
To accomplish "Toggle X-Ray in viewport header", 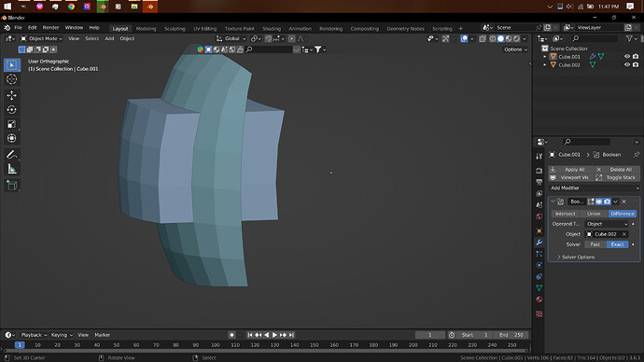I will [483, 38].
